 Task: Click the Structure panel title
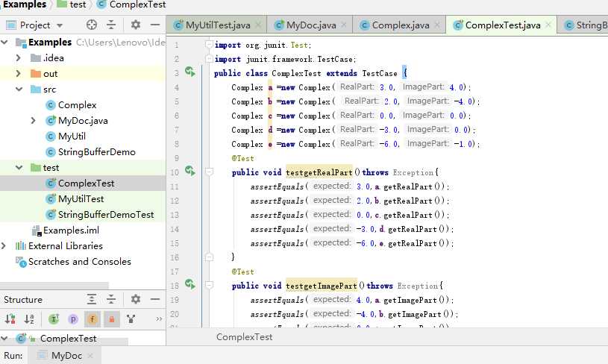click(23, 300)
